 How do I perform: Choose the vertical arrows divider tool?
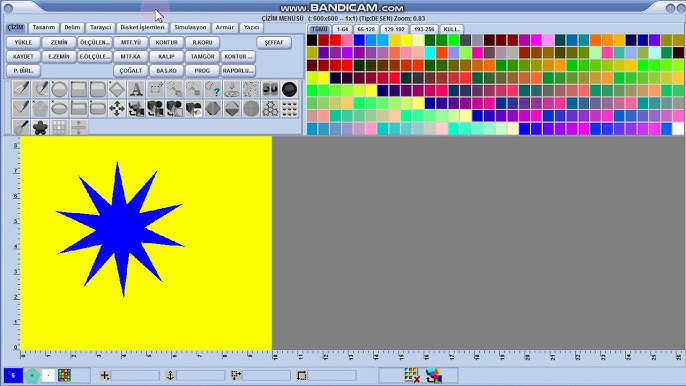[x=79, y=127]
